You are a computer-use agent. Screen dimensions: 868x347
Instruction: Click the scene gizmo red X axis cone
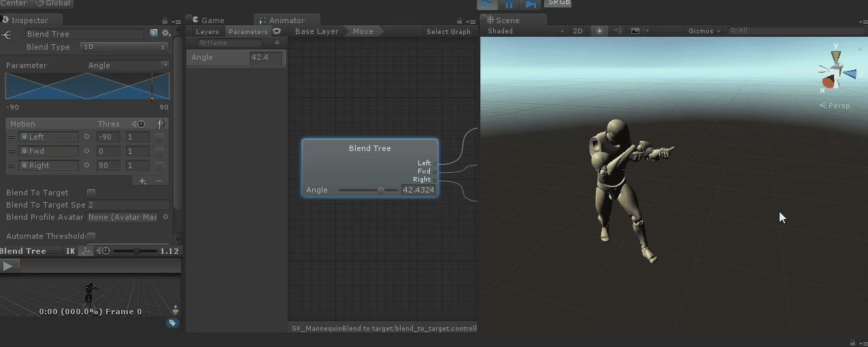[827, 83]
